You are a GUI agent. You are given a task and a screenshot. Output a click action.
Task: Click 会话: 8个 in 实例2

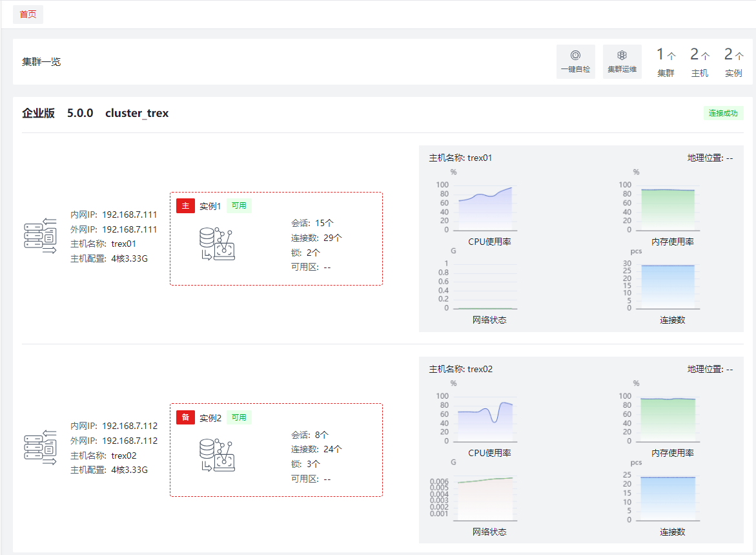310,435
